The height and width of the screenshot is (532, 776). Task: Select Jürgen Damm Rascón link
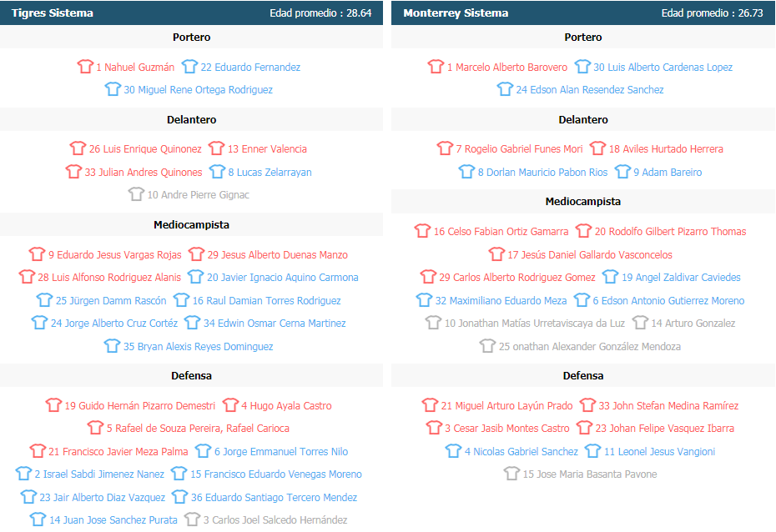[111, 301]
